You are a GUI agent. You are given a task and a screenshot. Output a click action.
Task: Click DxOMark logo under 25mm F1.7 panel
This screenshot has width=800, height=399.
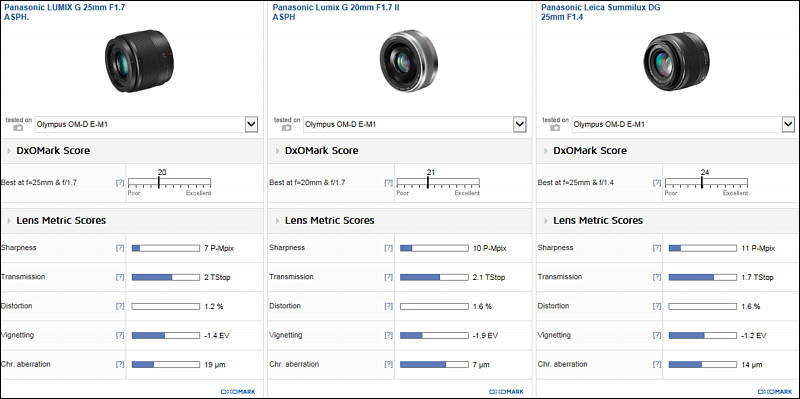(x=238, y=392)
